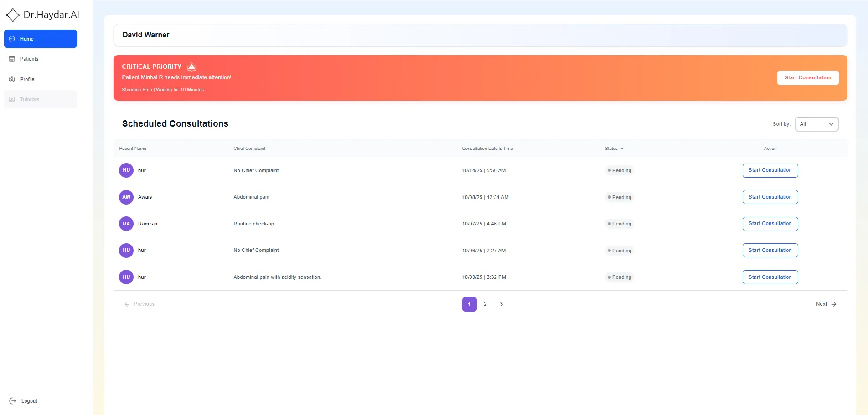Screen dimensions: 868x415
Task: Select page 1 in pagination
Action: tap(469, 304)
